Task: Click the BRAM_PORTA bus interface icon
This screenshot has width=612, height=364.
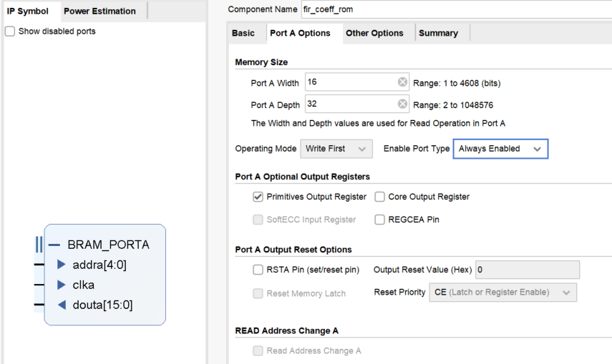Action: 39,245
